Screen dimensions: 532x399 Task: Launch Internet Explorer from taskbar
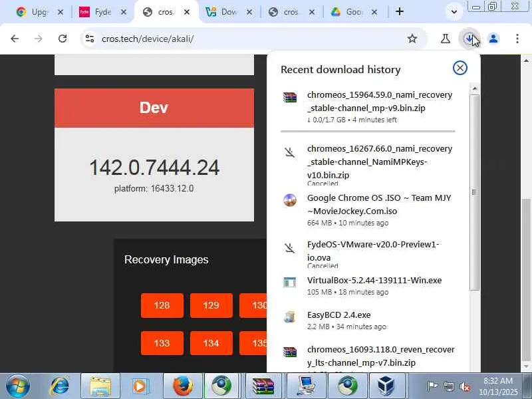point(60,386)
